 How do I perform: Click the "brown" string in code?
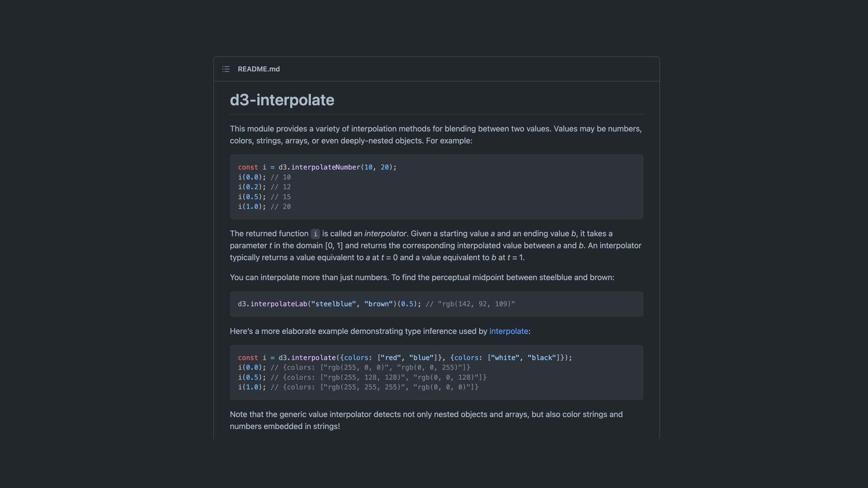[378, 304]
